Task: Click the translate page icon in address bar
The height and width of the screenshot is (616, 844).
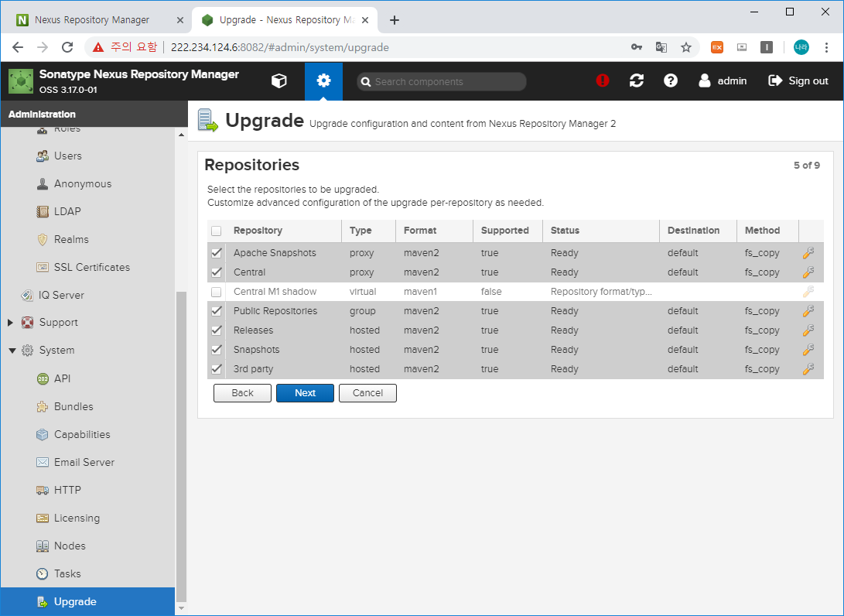Action: tap(661, 47)
